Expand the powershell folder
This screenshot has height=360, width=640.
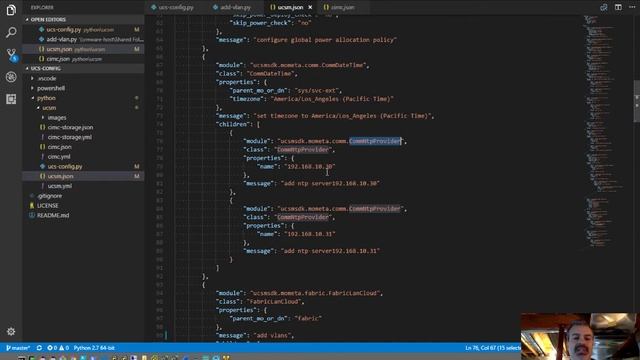[51, 88]
